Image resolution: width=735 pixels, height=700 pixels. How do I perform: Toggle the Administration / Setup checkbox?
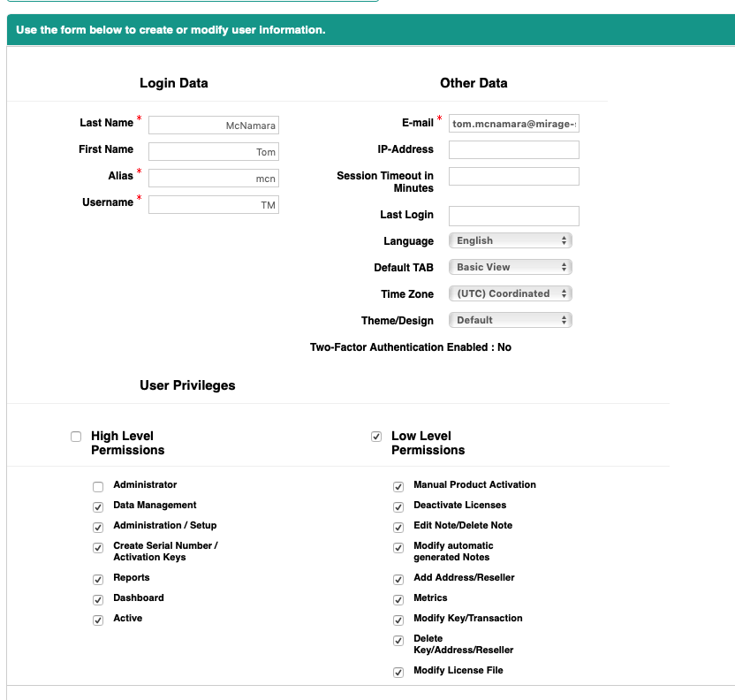(98, 527)
